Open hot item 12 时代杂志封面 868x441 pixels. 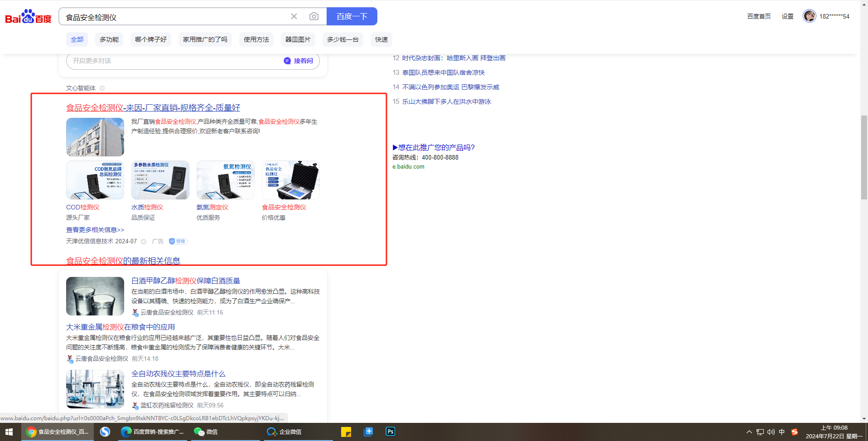pos(454,58)
